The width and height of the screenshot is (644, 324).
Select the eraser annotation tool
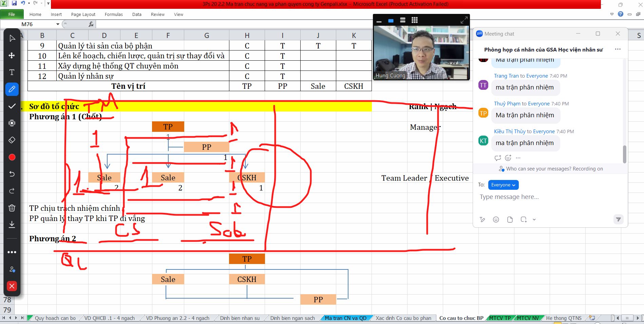12,140
